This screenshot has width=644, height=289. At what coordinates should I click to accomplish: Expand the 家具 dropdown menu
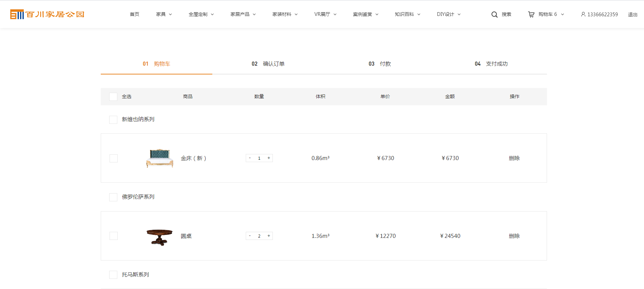tap(164, 14)
